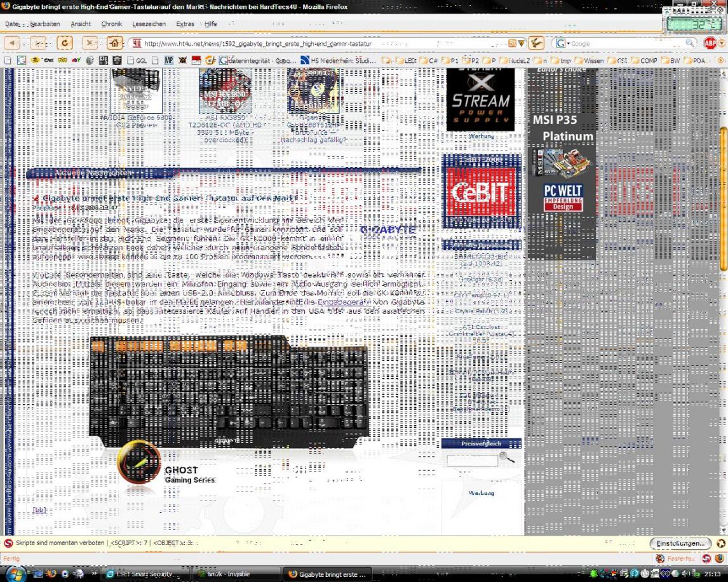
Task: Expand the LEDt bookmark folder
Action: point(406,60)
